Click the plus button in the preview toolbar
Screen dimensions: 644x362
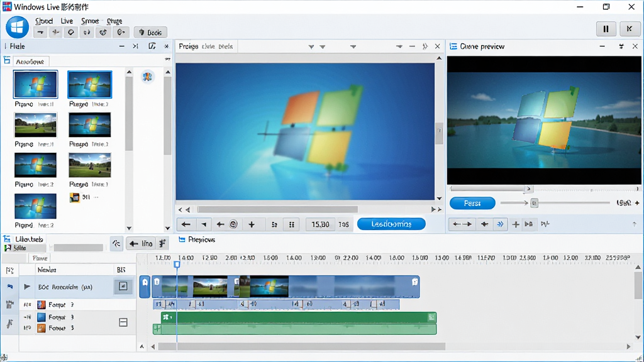pos(252,224)
